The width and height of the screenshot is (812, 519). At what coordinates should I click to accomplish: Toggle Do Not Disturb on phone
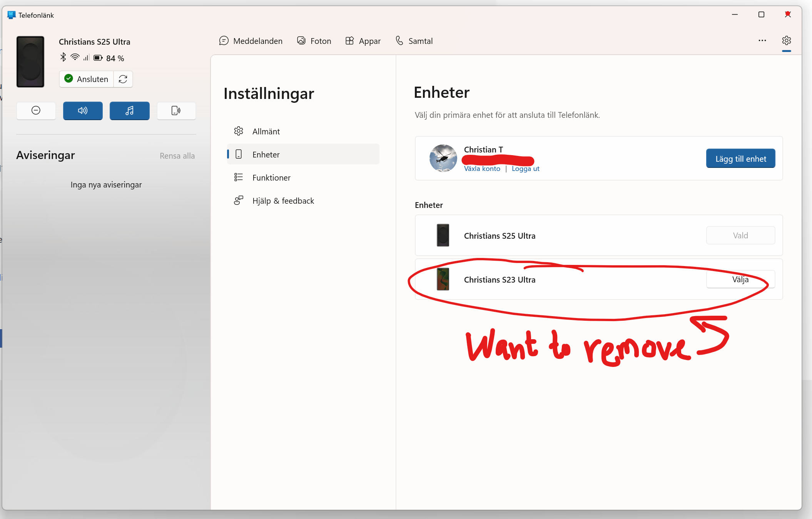click(36, 111)
